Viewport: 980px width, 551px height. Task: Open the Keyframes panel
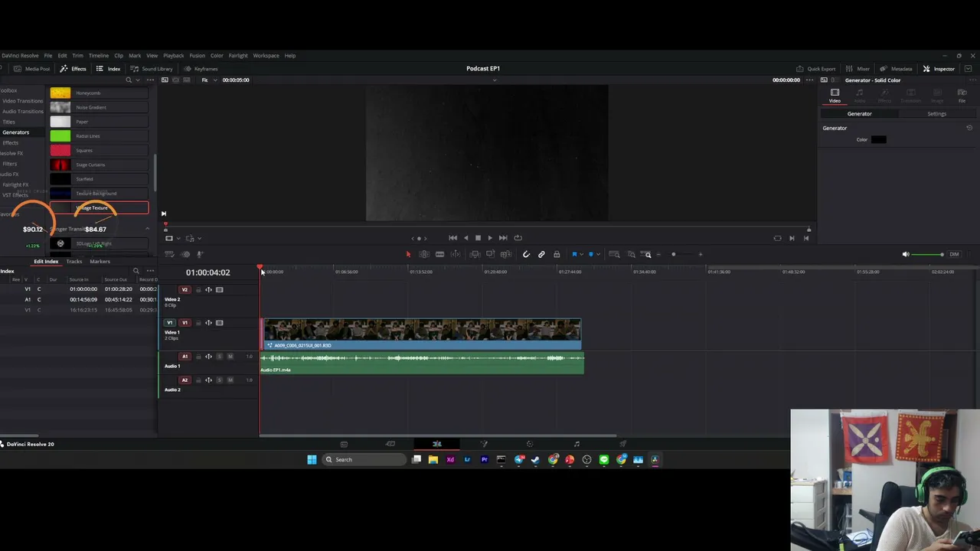click(201, 69)
